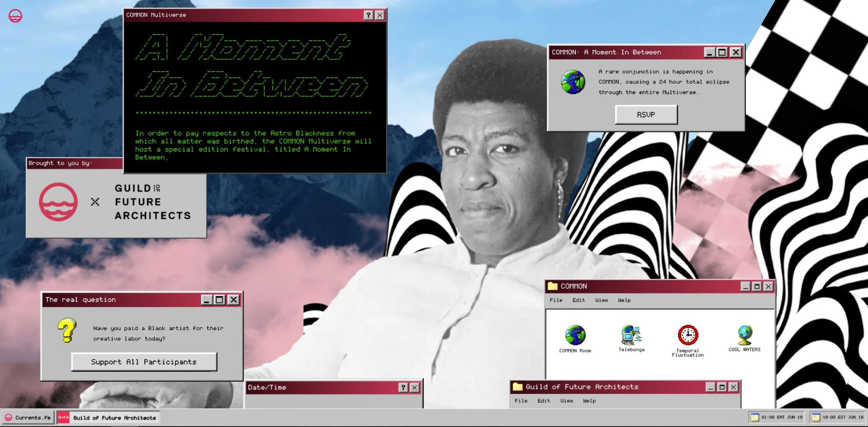The image size is (868, 427).
Task: Open View menu in Guild of Future Architects window
Action: click(567, 401)
